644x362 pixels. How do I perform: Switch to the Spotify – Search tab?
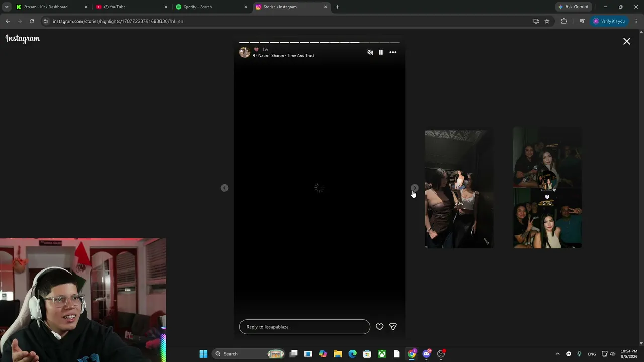coord(206,7)
